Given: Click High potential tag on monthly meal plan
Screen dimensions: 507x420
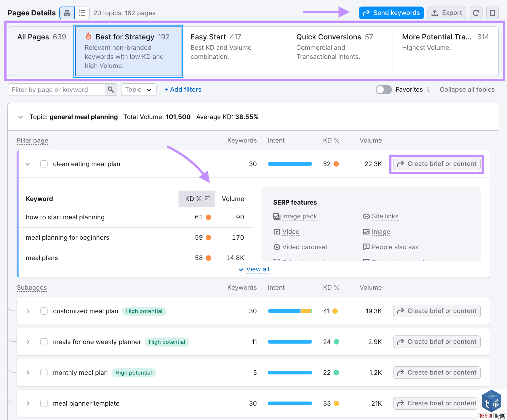Looking at the screenshot, I should coord(133,373).
